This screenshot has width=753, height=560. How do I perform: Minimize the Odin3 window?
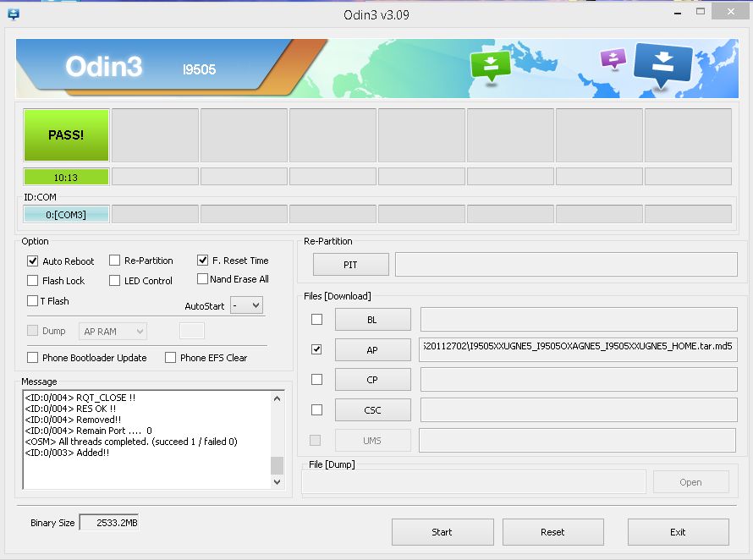click(x=678, y=13)
